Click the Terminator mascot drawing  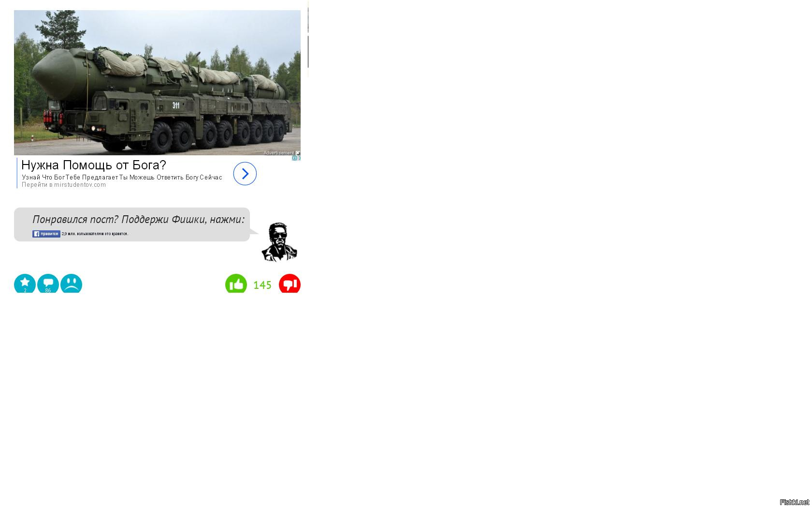click(279, 242)
